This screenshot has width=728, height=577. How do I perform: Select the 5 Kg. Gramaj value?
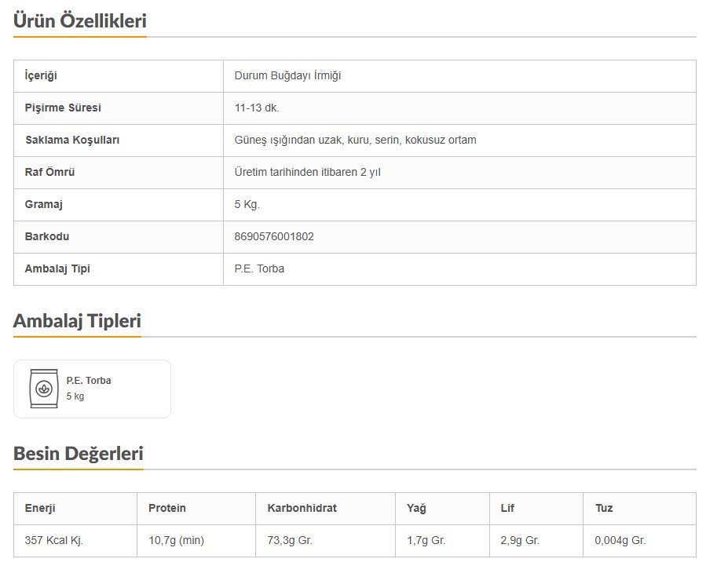click(247, 205)
